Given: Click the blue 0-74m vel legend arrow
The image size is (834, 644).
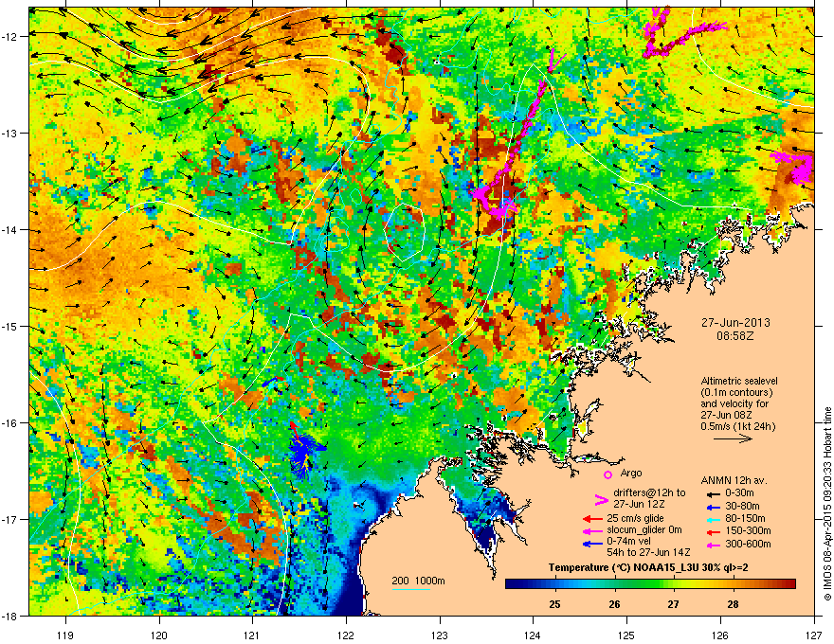Looking at the screenshot, I should pos(592,544).
